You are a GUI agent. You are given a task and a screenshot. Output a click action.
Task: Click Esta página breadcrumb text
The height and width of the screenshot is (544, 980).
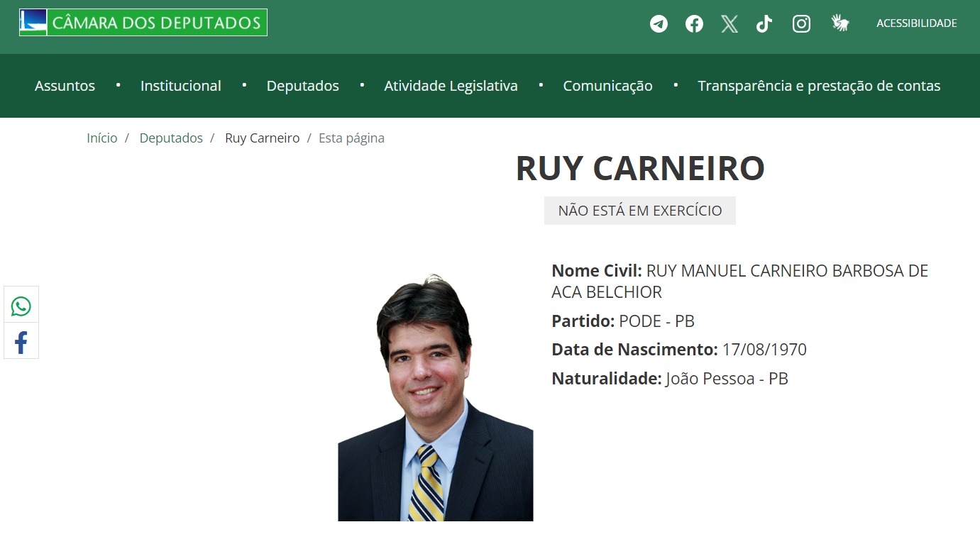[x=351, y=138]
